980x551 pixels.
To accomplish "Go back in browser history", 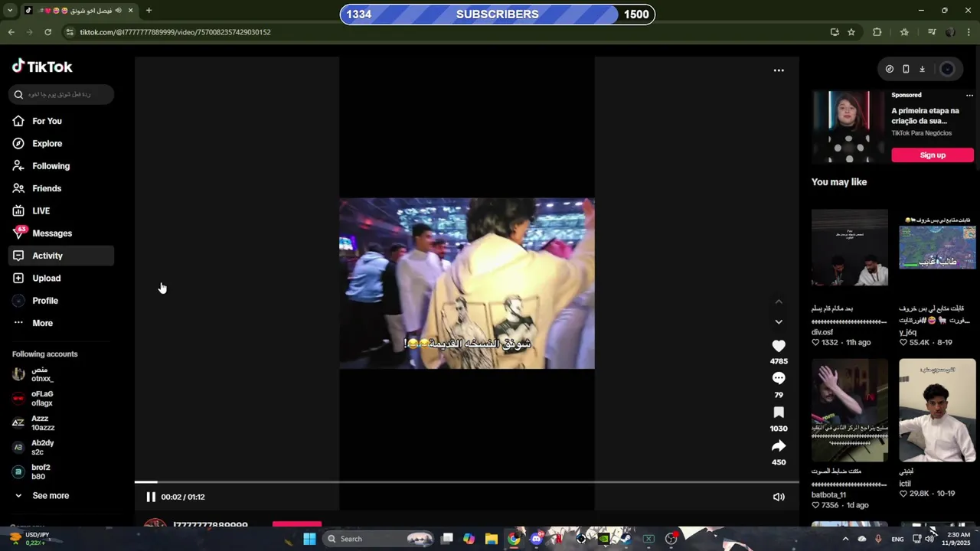I will click(11, 32).
